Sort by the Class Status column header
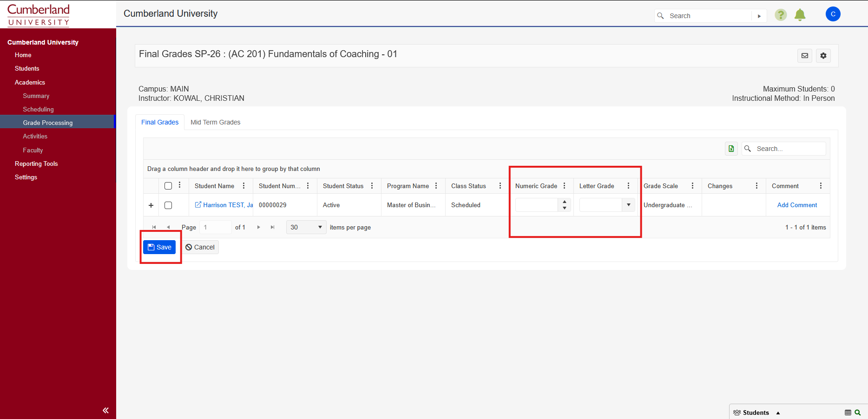This screenshot has height=419, width=868. [x=468, y=186]
